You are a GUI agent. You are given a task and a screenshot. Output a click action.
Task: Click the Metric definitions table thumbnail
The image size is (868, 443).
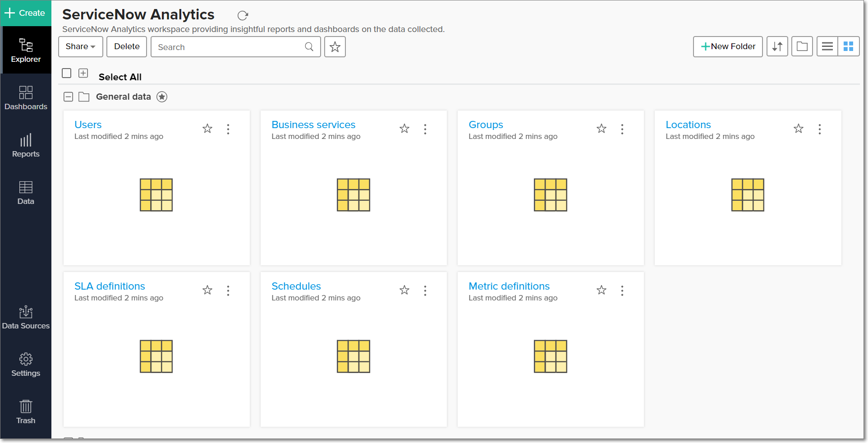551,356
